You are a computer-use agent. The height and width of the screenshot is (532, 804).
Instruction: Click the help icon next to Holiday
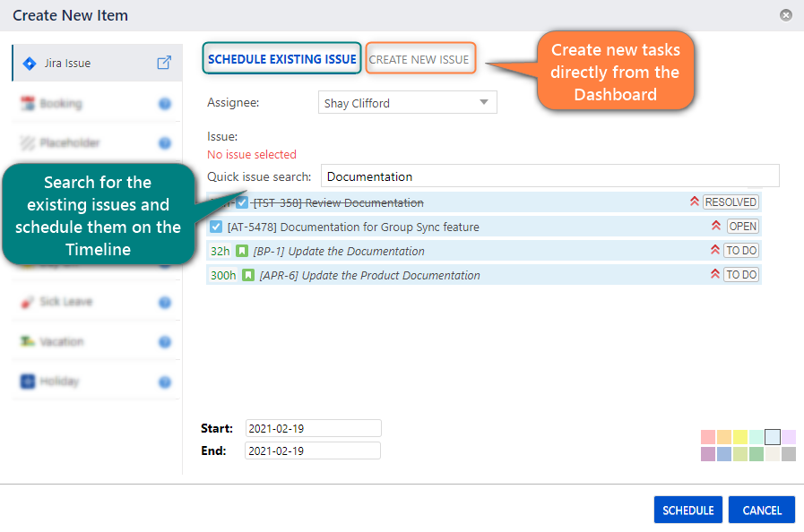(x=165, y=382)
